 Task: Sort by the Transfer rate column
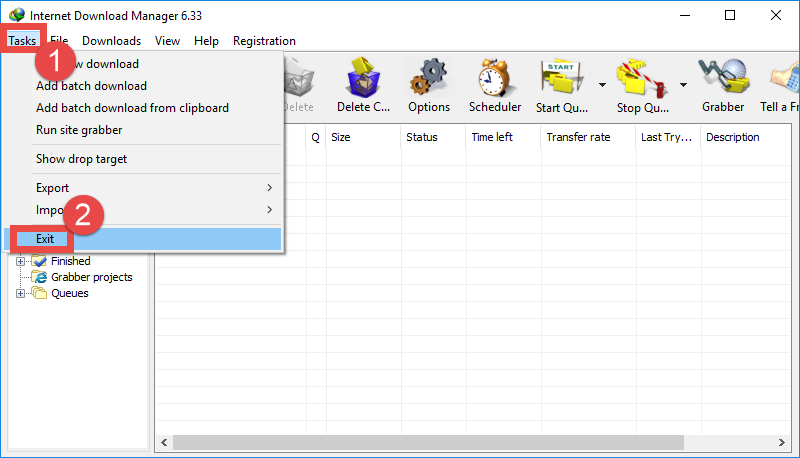588,137
